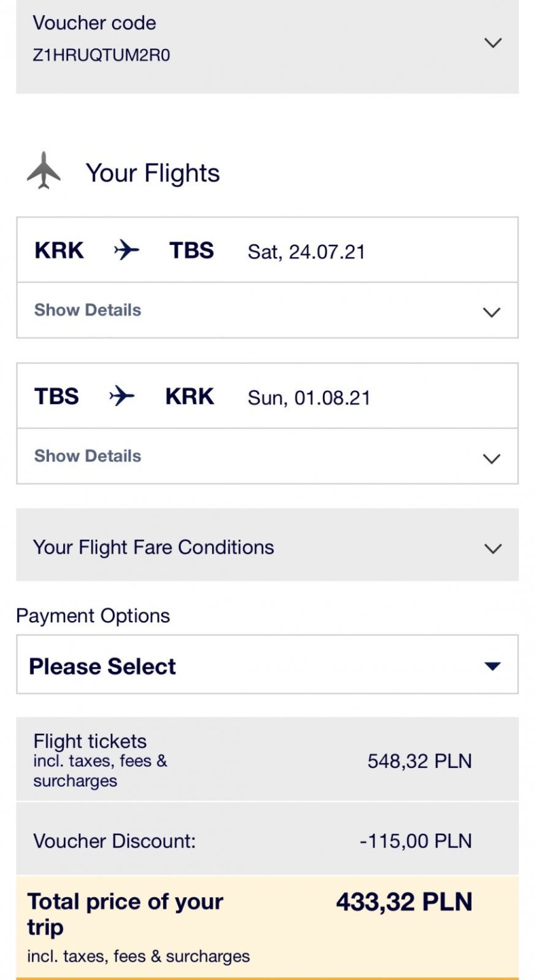The width and height of the screenshot is (535, 980).
Task: Click the Voucher Discount label
Action: 115,841
